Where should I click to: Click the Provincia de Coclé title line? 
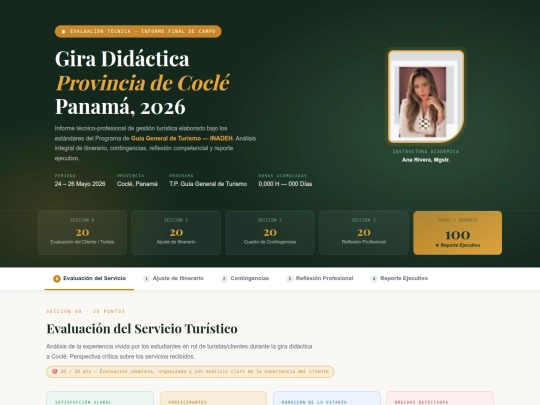pos(143,83)
